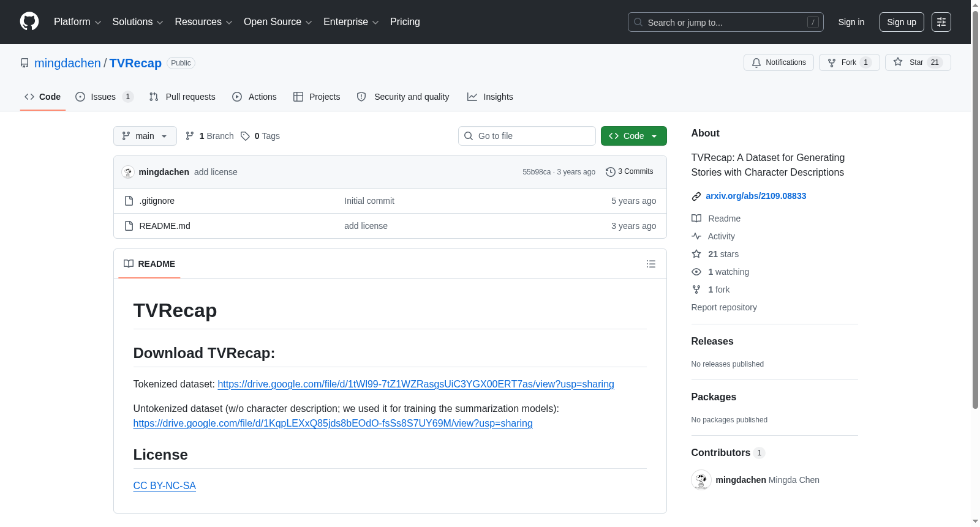This screenshot has width=980, height=527.
Task: Open the tokenized dataset Google Drive link
Action: 416,384
